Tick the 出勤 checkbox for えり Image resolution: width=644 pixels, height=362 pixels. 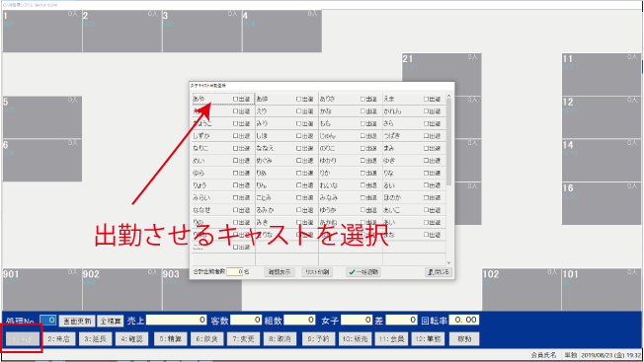point(299,111)
